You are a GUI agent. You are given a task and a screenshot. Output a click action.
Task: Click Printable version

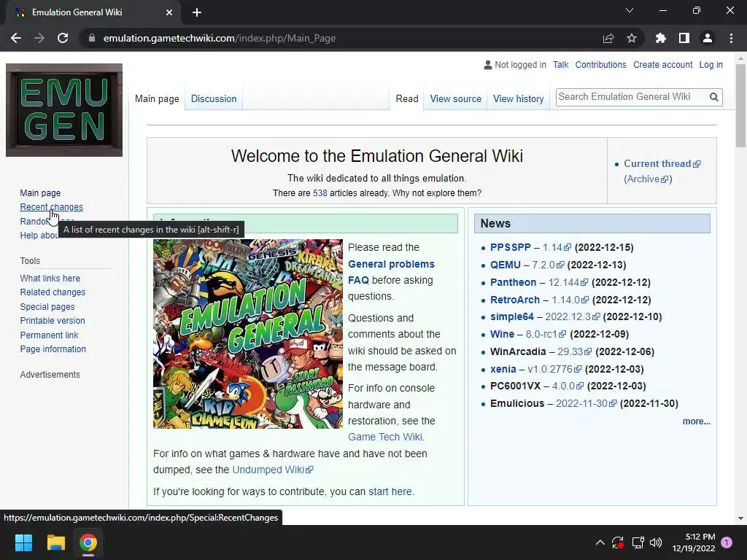click(53, 321)
